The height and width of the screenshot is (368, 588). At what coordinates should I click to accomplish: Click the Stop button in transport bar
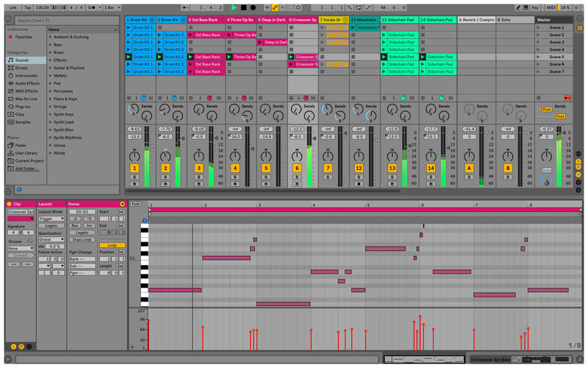click(244, 7)
